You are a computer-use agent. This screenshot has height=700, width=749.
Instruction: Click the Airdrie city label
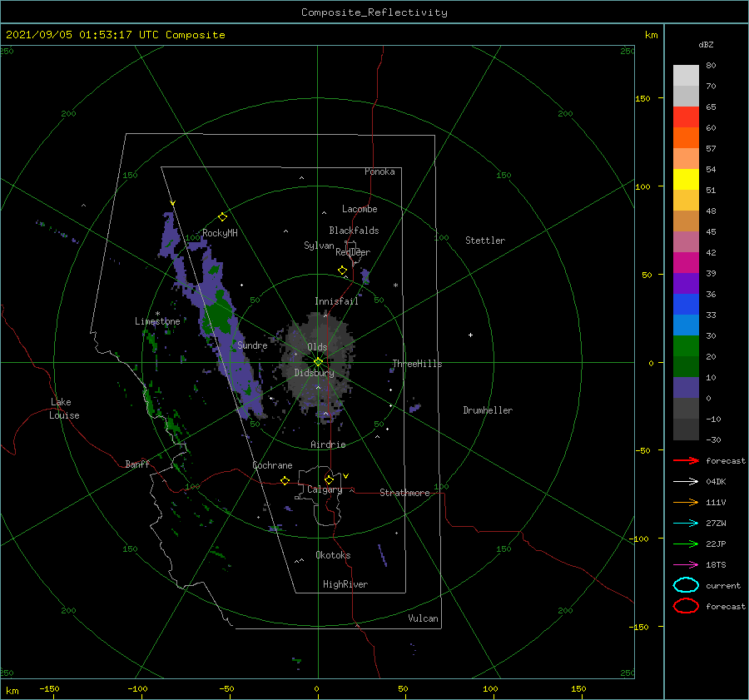[328, 444]
